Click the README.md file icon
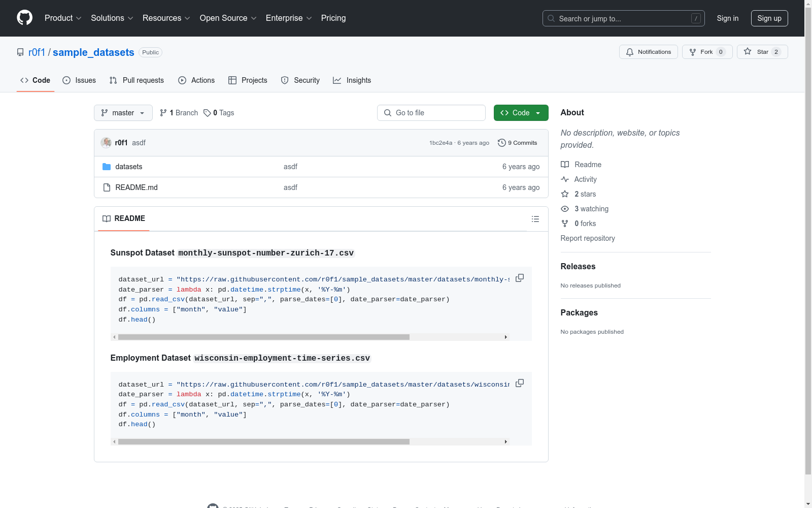 pyautogui.click(x=107, y=187)
